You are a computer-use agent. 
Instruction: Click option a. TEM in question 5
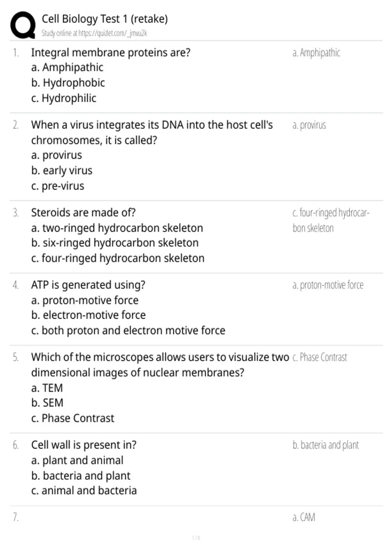[x=47, y=388]
